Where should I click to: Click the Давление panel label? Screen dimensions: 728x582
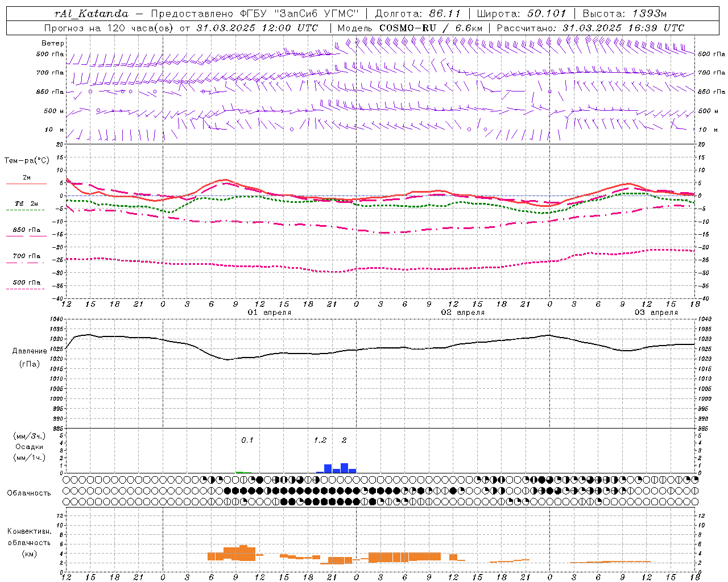coord(30,351)
